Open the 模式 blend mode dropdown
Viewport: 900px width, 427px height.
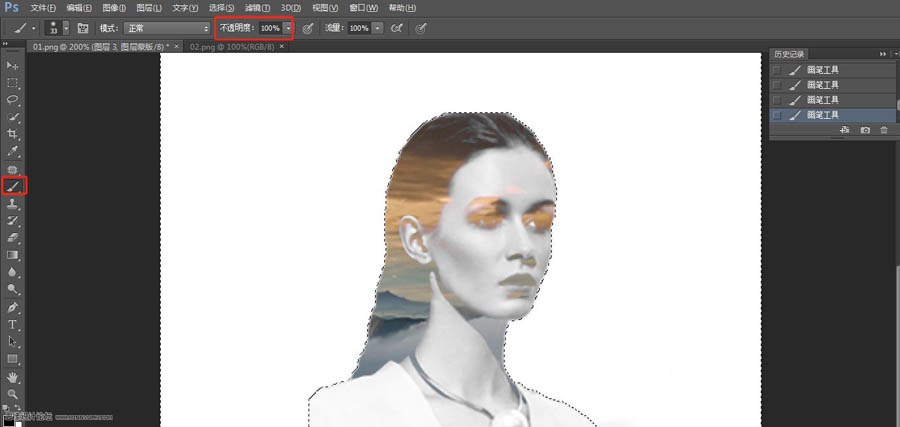click(168, 28)
